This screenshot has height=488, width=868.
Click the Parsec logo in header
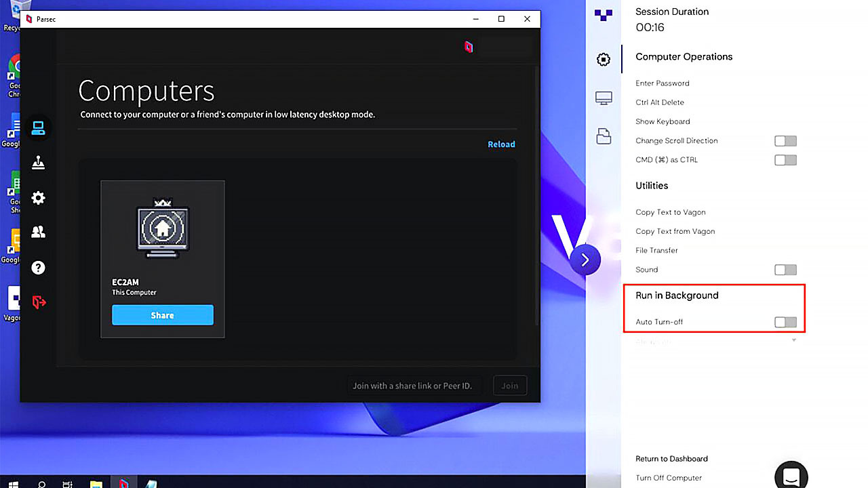click(468, 47)
